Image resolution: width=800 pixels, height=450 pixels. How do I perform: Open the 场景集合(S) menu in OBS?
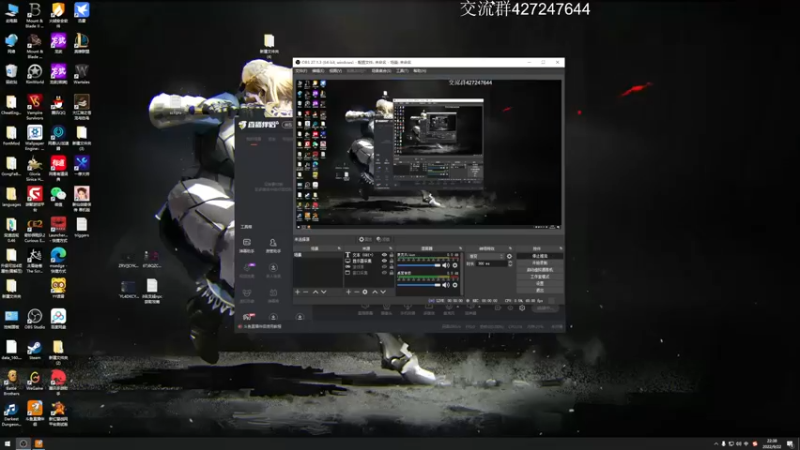click(x=381, y=71)
